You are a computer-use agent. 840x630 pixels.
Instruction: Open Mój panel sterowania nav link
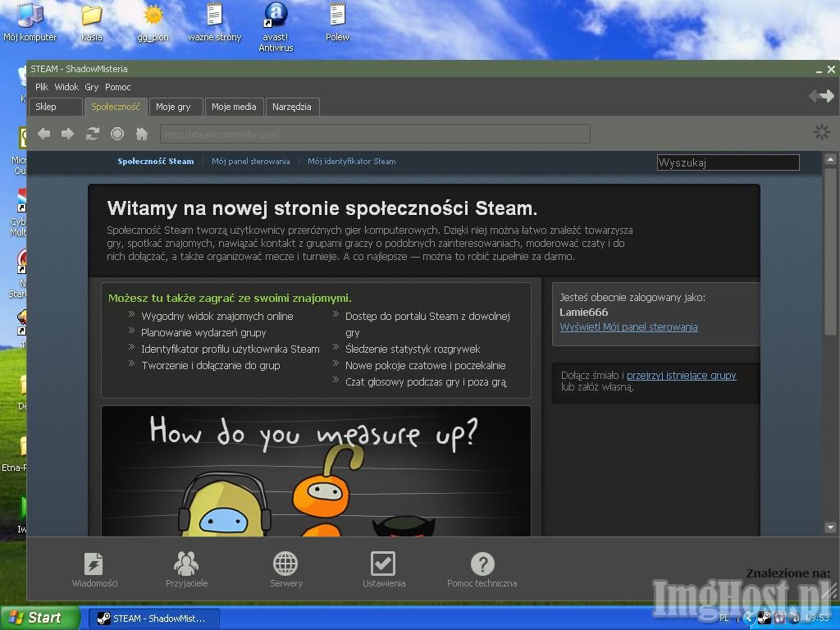point(251,162)
